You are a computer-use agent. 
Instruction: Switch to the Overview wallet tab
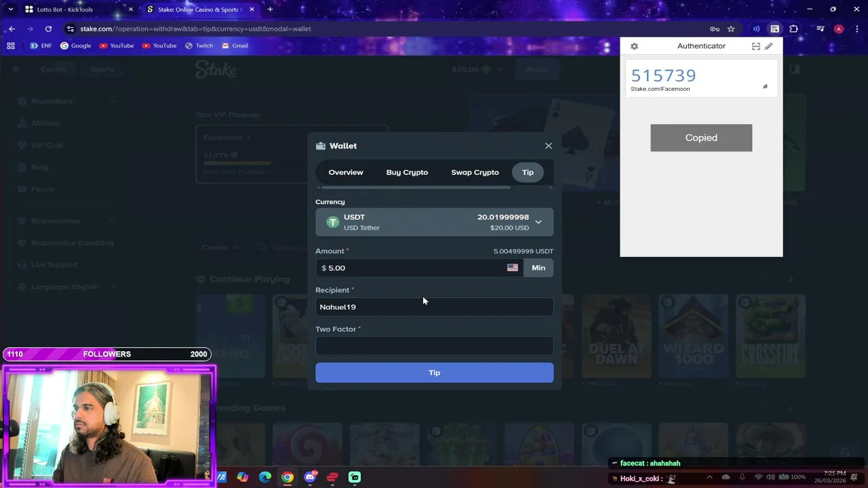[x=346, y=172]
